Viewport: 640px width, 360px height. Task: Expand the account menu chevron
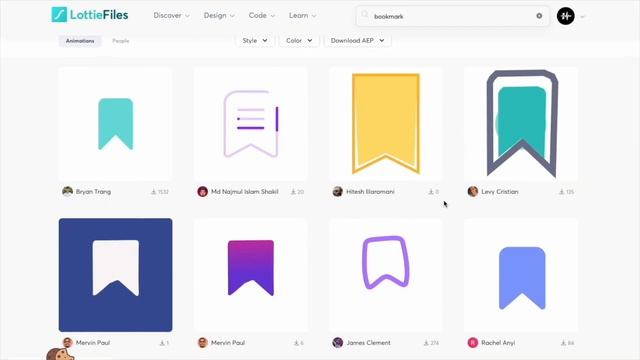coord(582,17)
